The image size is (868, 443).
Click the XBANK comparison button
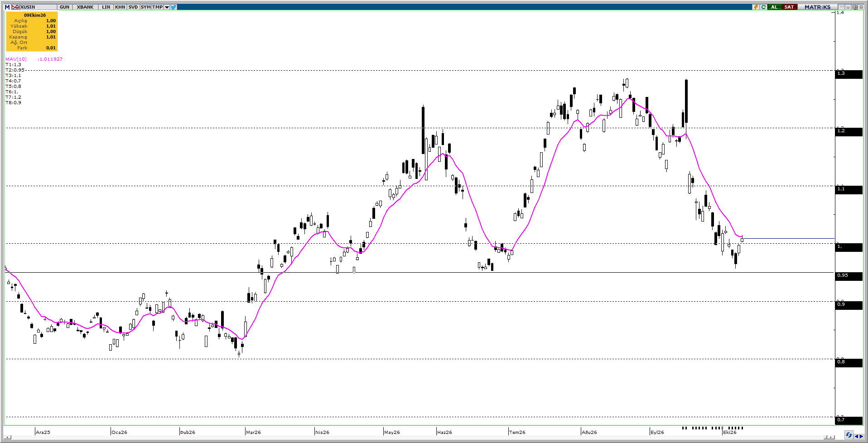pos(85,7)
